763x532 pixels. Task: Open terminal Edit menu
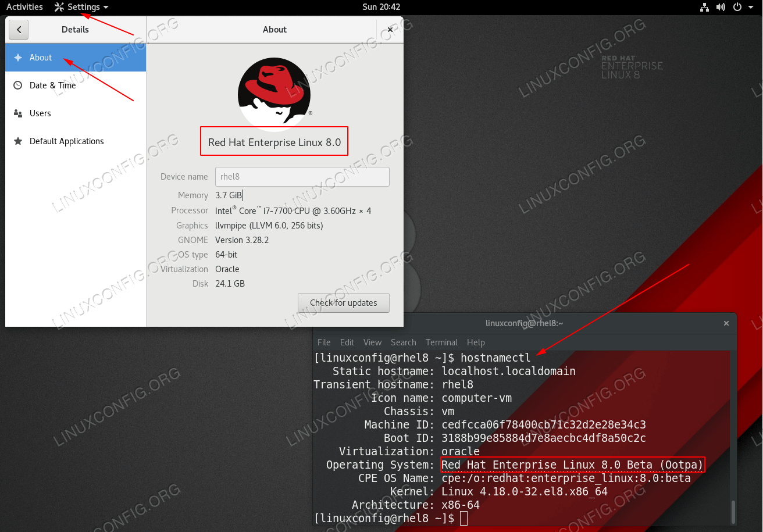point(347,342)
